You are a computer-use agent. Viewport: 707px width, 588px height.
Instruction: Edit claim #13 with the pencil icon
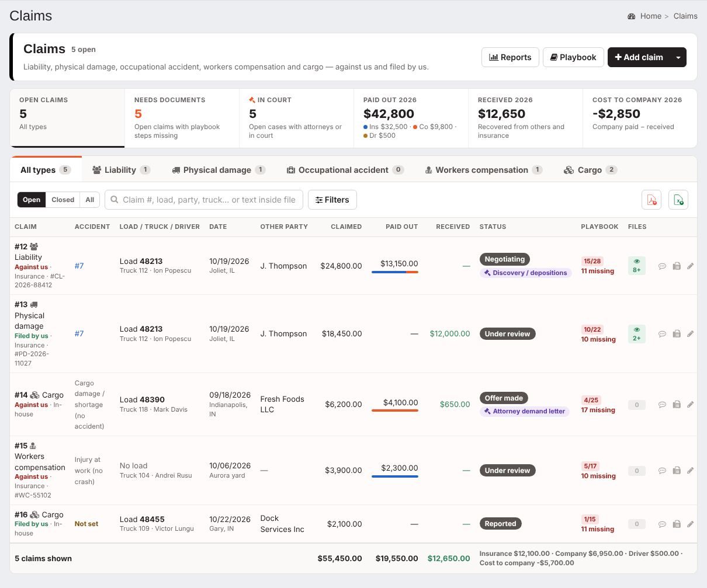pyautogui.click(x=690, y=334)
